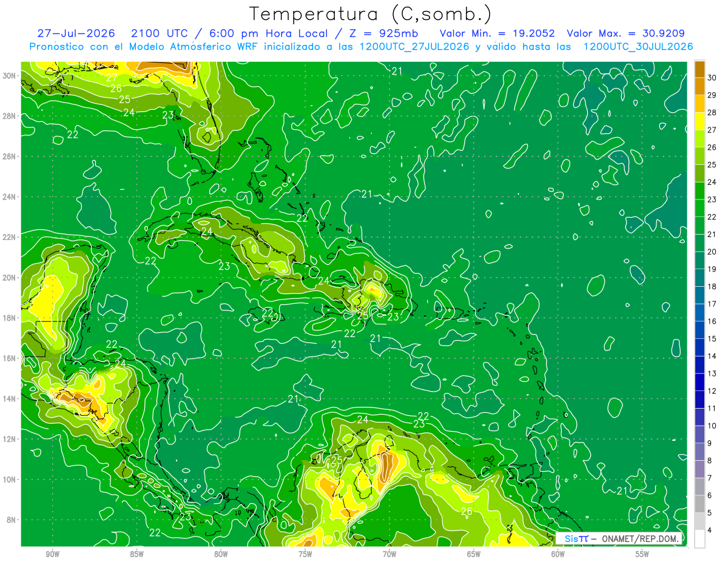Screen dimensions: 728x562
Task: Click the '16N' latitude axis label
Action: point(10,358)
